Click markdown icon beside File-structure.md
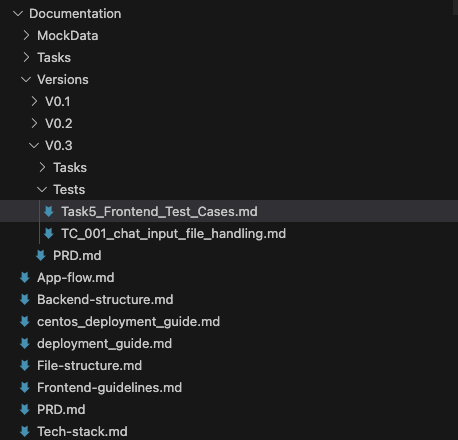This screenshot has height=440, width=458. click(25, 365)
